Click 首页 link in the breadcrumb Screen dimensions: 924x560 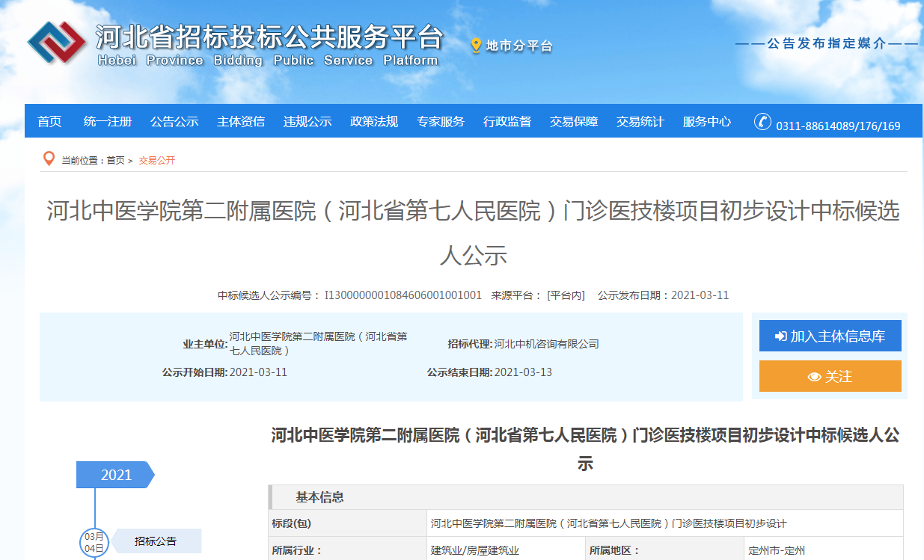click(115, 161)
